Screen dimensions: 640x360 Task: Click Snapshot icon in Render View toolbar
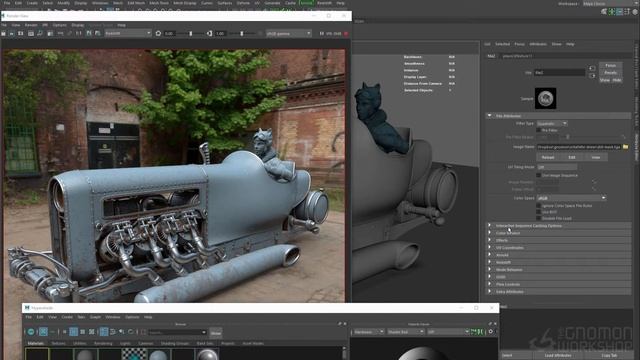click(x=20, y=33)
